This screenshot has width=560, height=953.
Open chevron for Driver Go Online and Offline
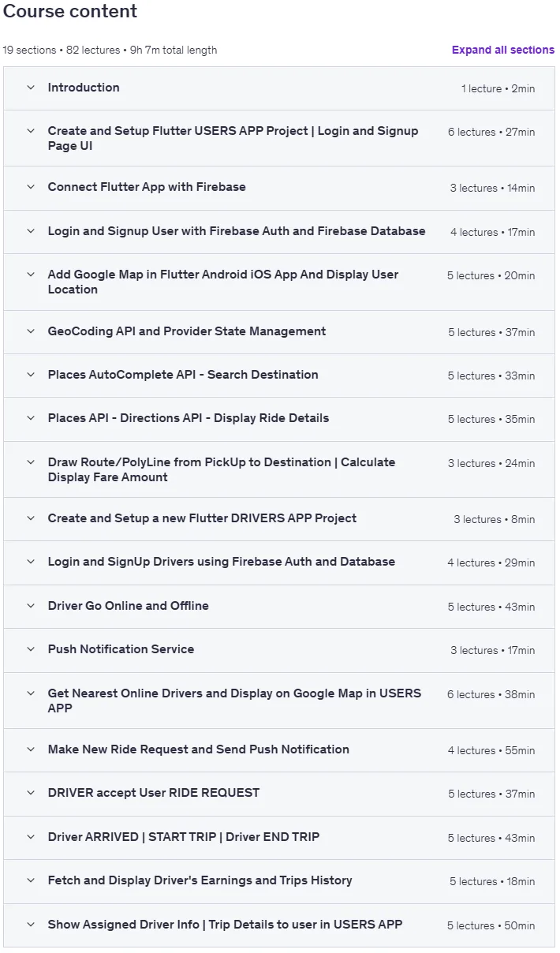(x=31, y=606)
